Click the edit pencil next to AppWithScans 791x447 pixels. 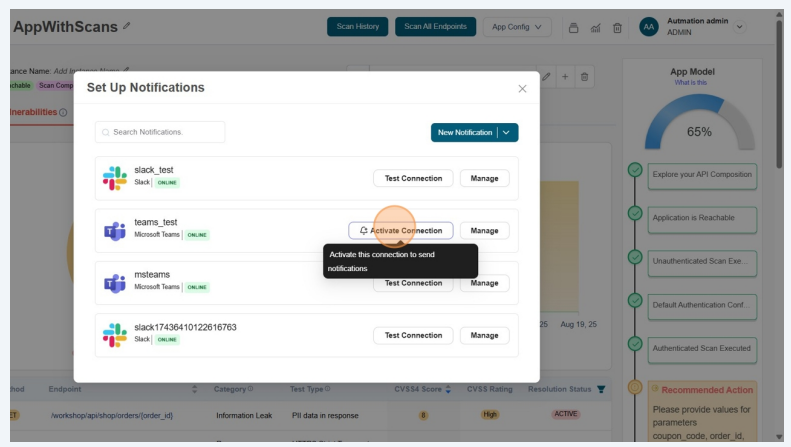pyautogui.click(x=126, y=27)
